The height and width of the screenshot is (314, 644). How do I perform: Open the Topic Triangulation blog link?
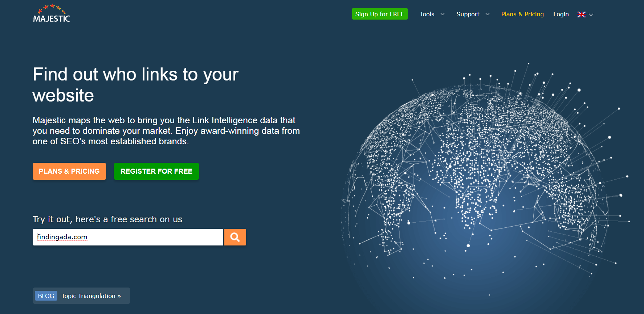(x=91, y=296)
